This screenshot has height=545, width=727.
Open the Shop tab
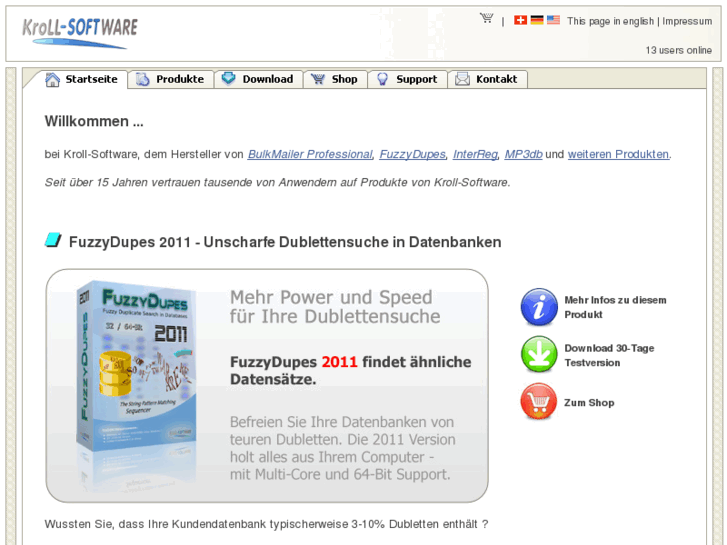(335, 79)
